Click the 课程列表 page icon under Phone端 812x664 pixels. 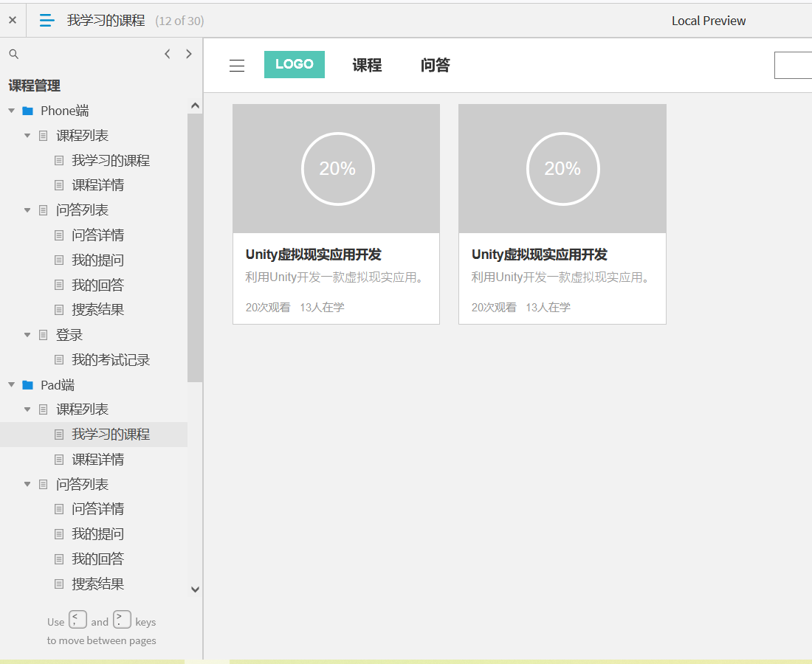coord(44,136)
